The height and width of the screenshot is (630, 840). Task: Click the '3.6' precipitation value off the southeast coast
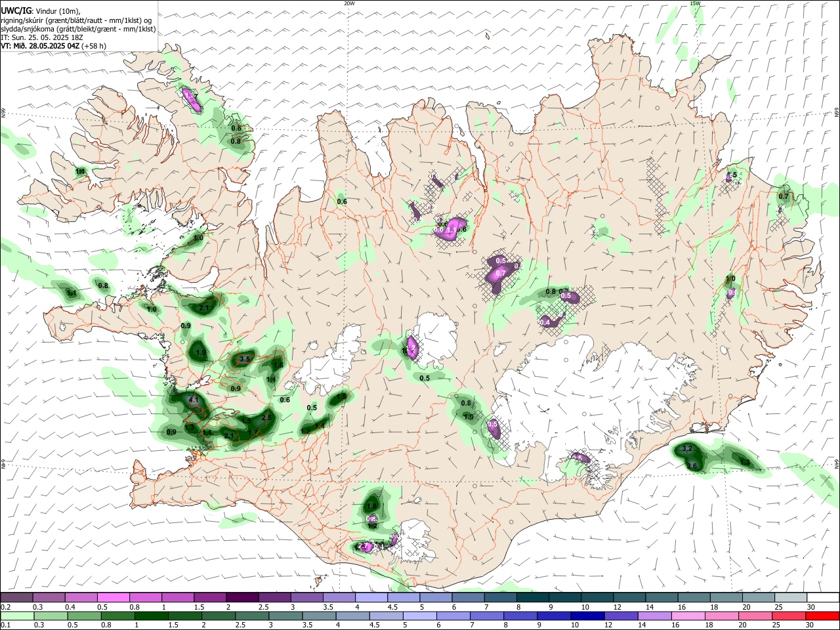(692, 466)
